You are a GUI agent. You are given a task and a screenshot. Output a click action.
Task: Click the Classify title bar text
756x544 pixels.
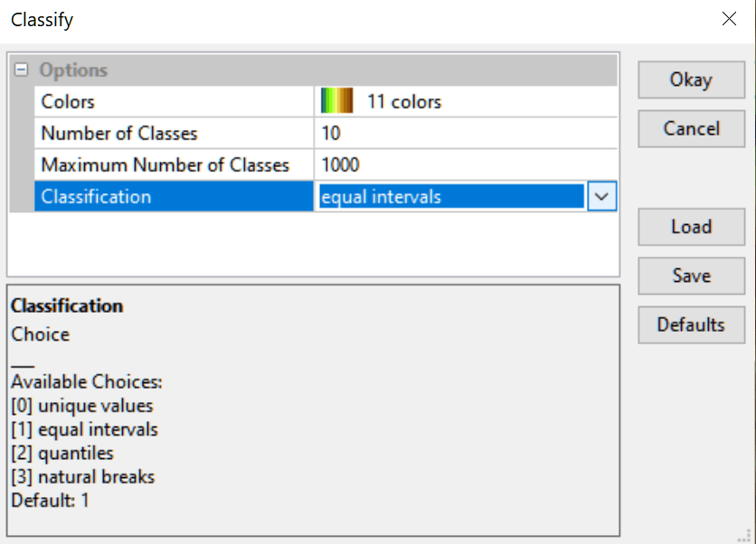(x=43, y=19)
